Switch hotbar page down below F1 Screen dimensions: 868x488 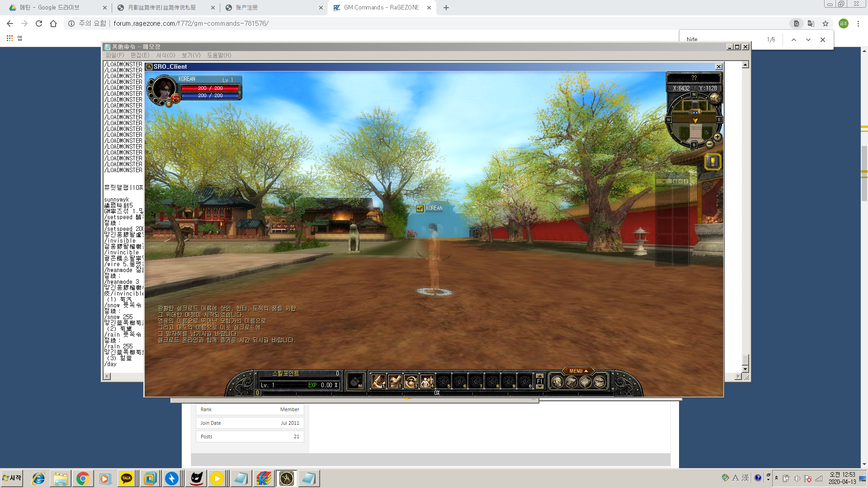540,387
